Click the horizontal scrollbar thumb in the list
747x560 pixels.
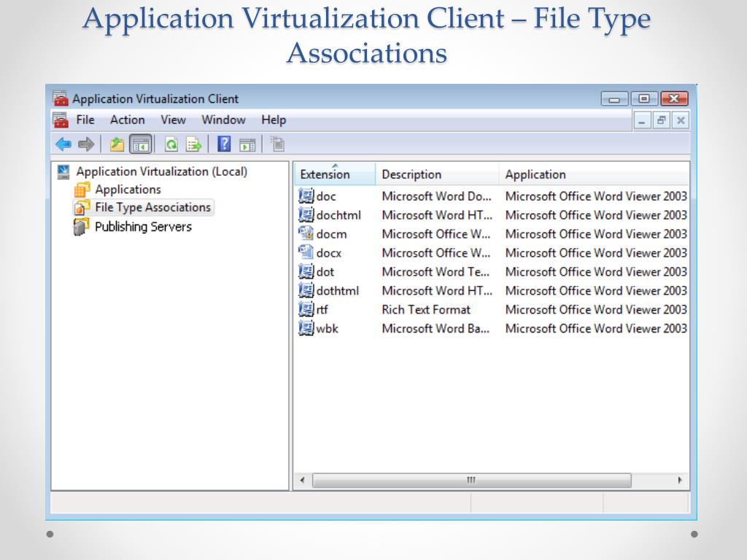[472, 480]
